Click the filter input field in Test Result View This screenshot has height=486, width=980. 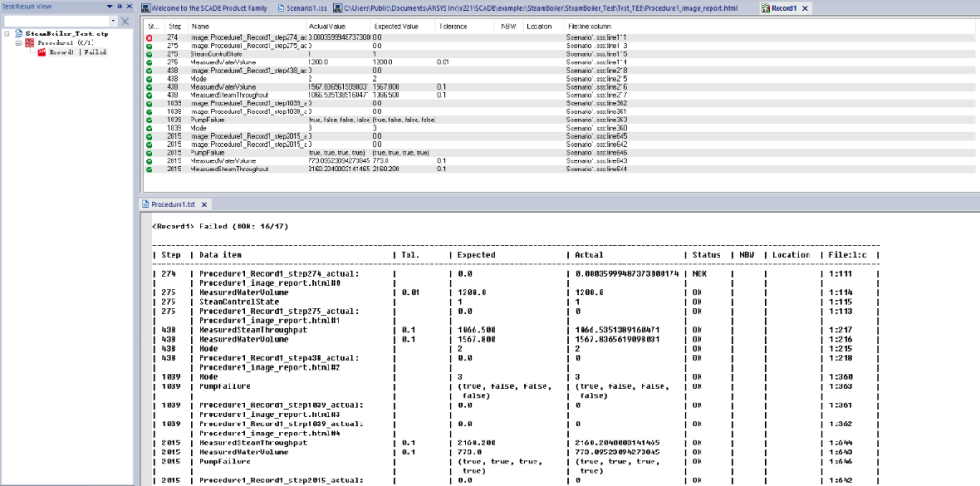[55, 21]
